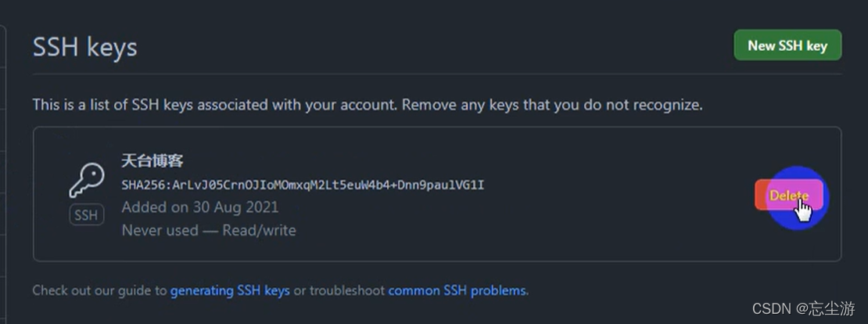Image resolution: width=868 pixels, height=324 pixels.
Task: Click the or troubleshoot text
Action: [339, 290]
